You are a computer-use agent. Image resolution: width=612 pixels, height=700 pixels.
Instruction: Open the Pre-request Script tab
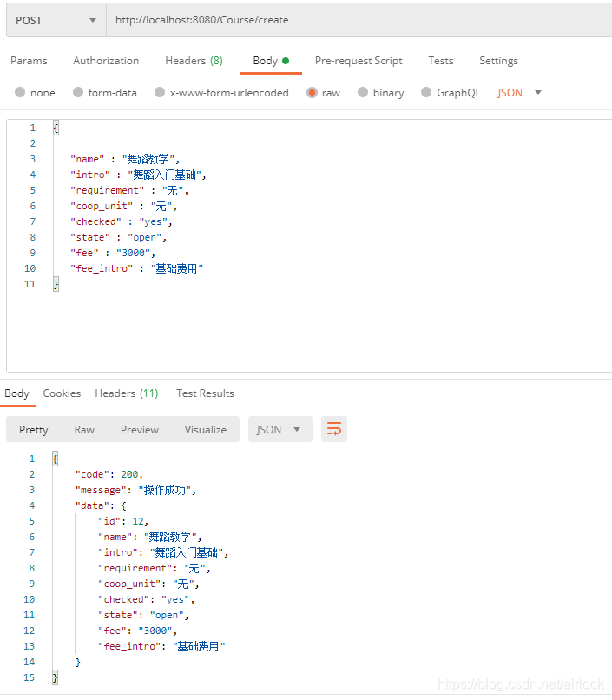tap(359, 61)
